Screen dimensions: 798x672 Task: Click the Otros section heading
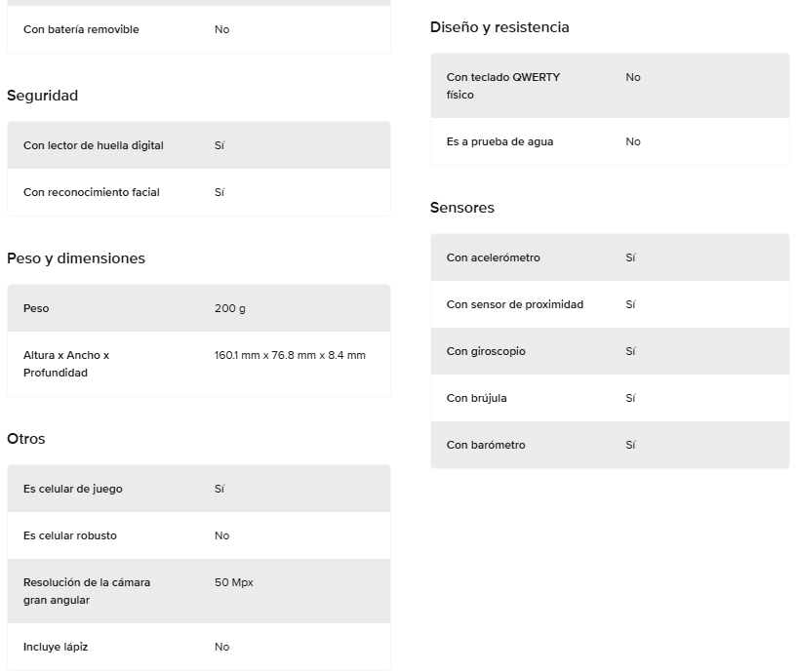click(x=26, y=439)
